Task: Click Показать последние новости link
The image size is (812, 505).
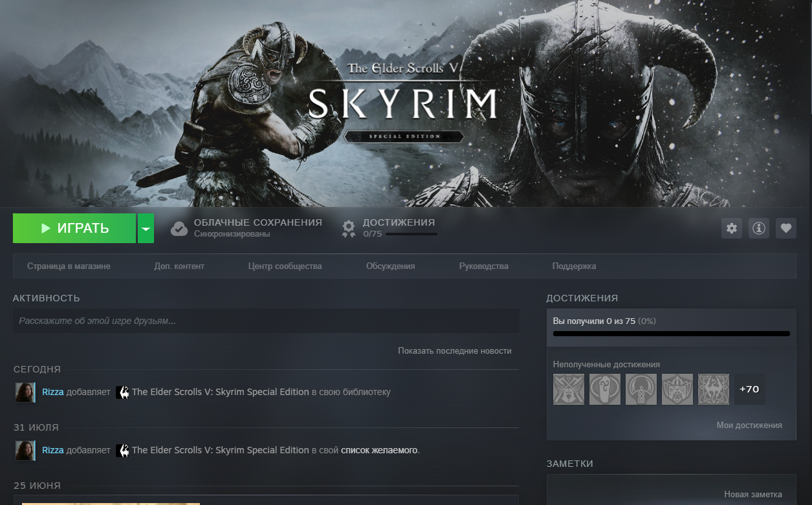Action: tap(455, 350)
